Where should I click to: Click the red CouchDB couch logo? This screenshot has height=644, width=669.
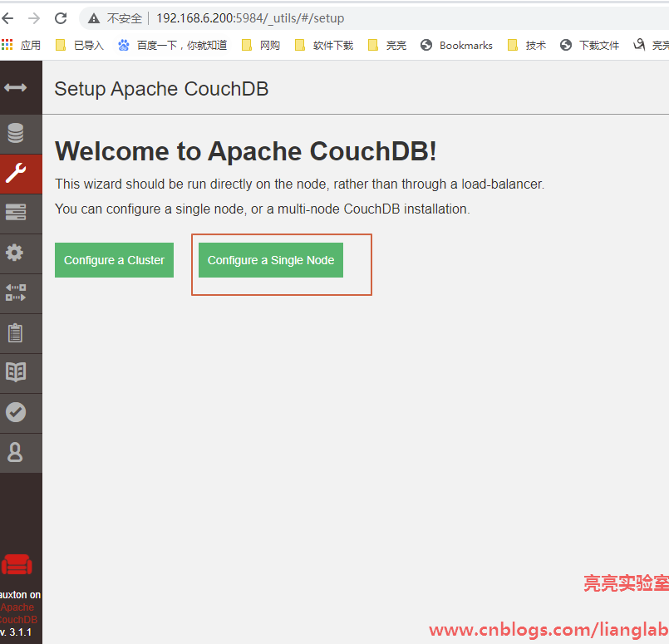(x=17, y=565)
